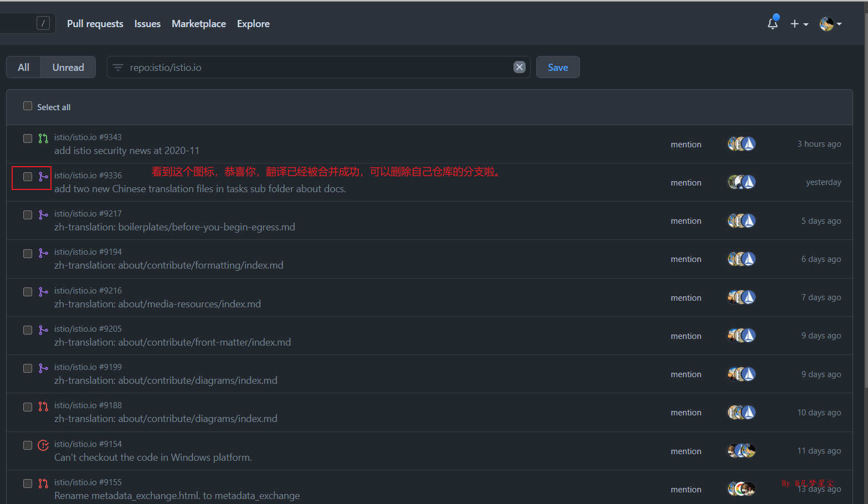Click the closed issue icon for #9154
868x504 pixels.
pos(43,445)
